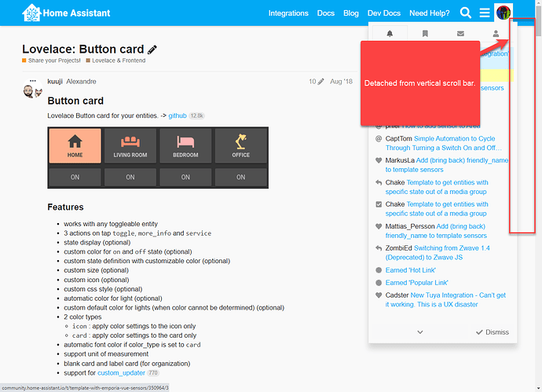Click the HOME button card in image
542x392 pixels.
tap(75, 146)
